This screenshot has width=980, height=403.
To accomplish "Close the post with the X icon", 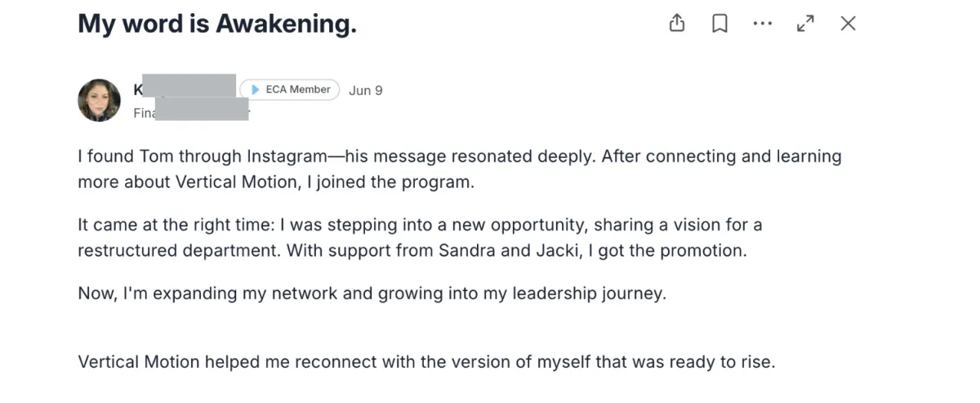I will tap(848, 24).
